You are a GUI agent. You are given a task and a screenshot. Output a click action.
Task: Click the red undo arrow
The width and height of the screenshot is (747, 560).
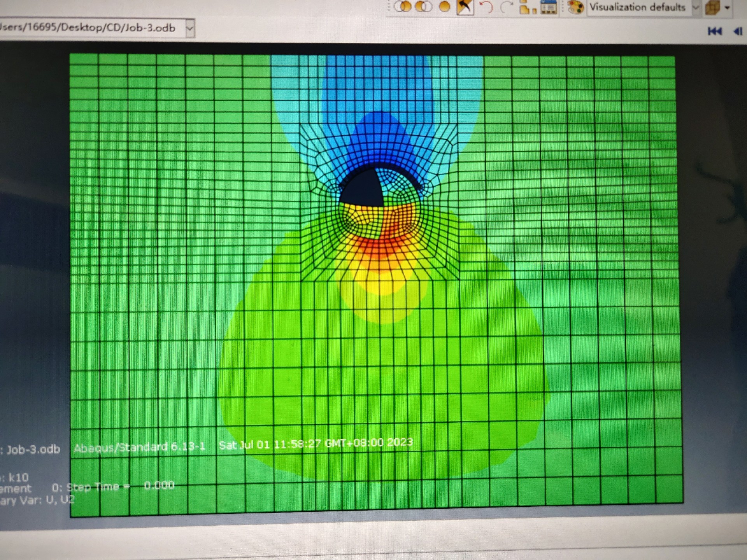click(486, 7)
